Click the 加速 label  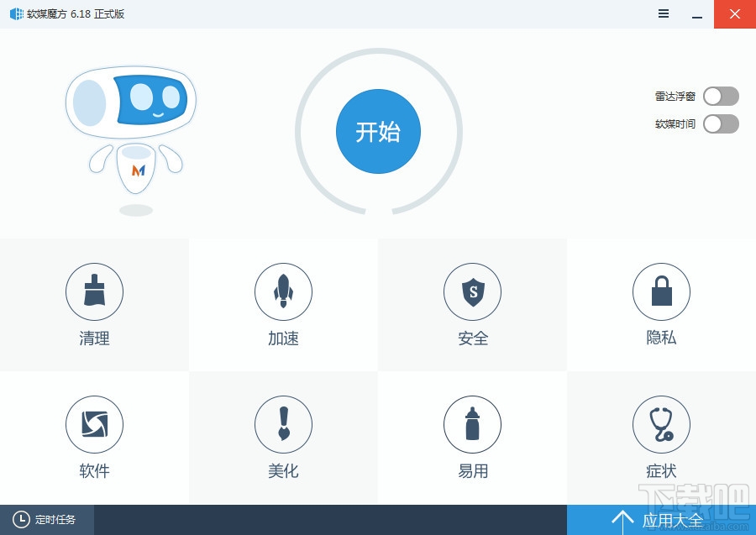click(x=284, y=338)
